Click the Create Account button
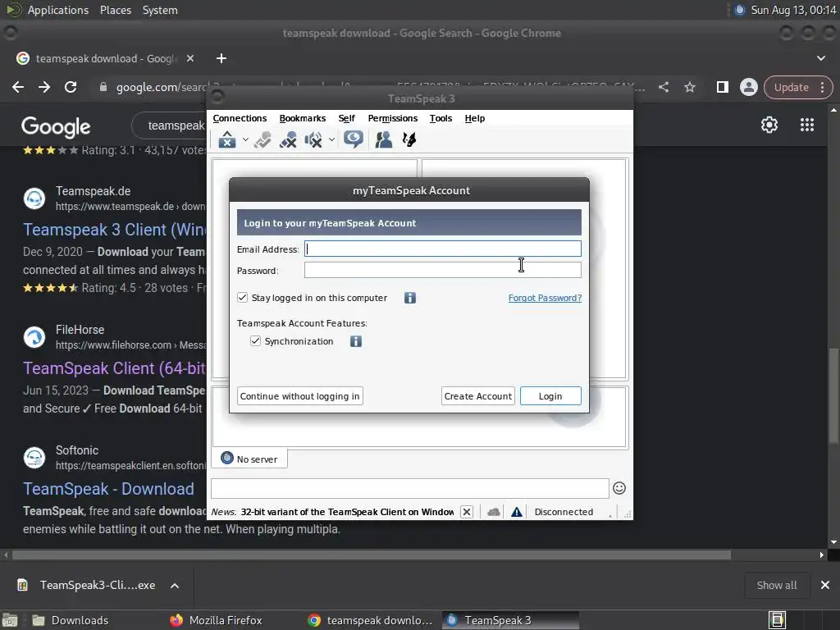 [x=478, y=396]
